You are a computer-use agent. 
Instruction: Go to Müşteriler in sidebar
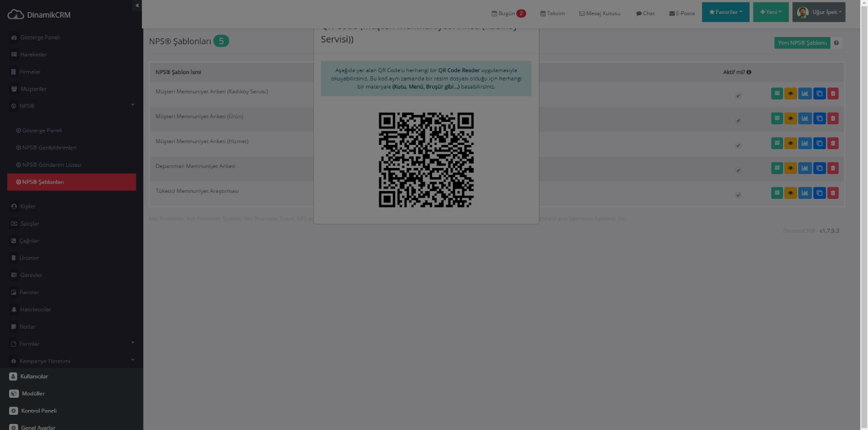(x=33, y=89)
